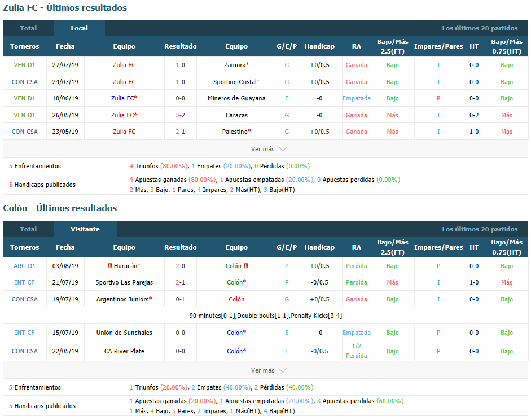Image resolution: width=531 pixels, height=420 pixels.
Task: Expand 'Ver más' under Zulia FC results
Action: pos(269,149)
